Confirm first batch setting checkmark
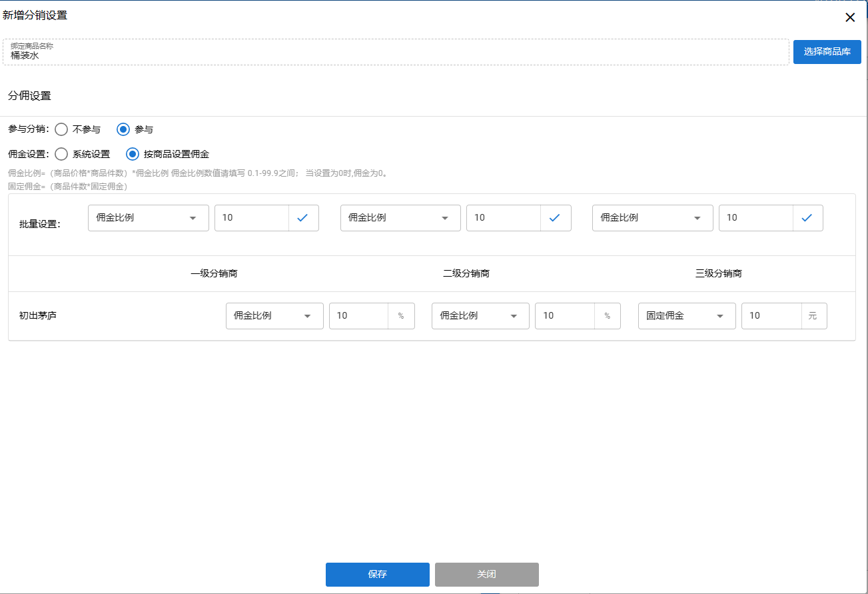 point(303,218)
